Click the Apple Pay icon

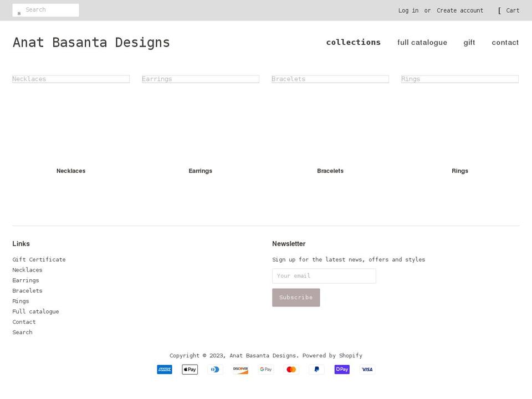[190, 370]
